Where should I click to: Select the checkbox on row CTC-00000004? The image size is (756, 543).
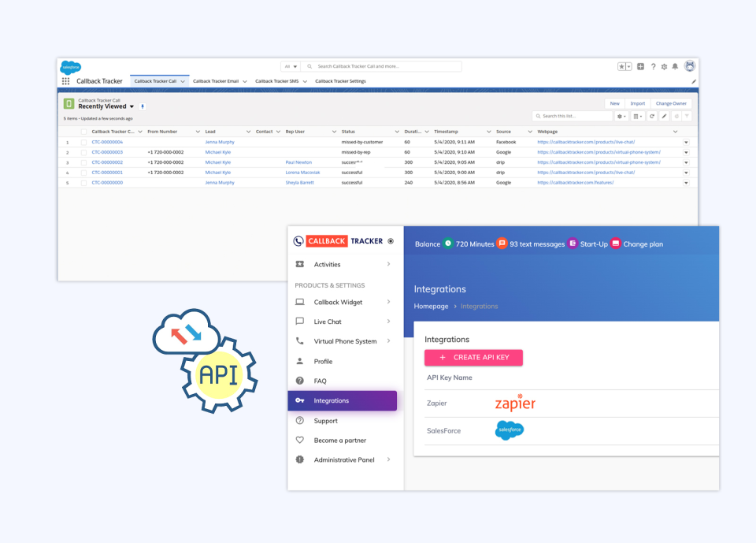coord(83,142)
